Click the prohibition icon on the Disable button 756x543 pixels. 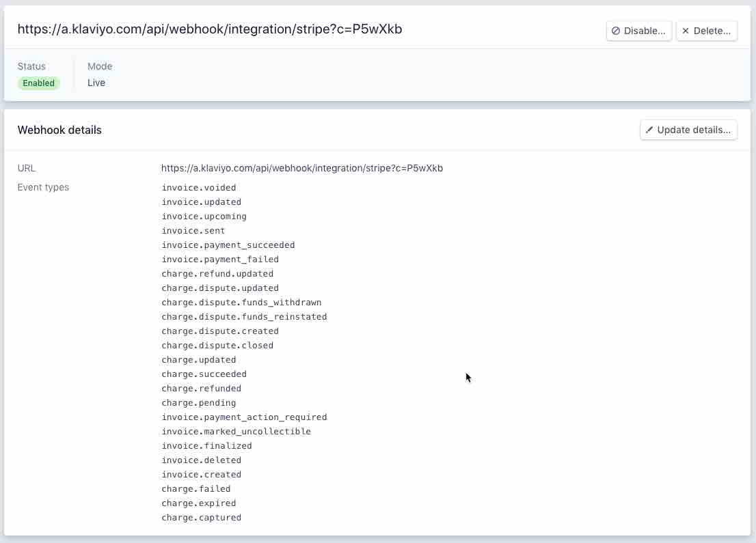pos(616,30)
